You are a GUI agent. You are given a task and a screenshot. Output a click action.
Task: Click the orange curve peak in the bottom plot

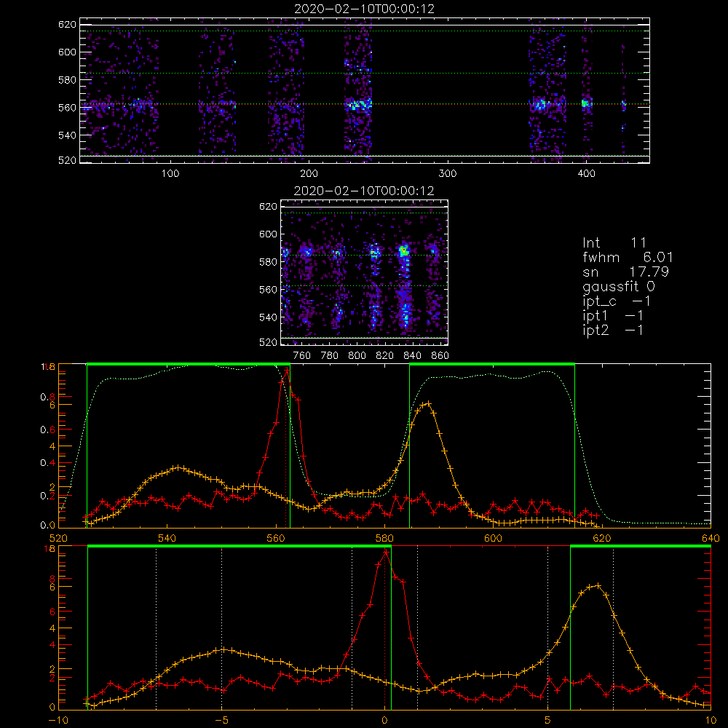598,585
